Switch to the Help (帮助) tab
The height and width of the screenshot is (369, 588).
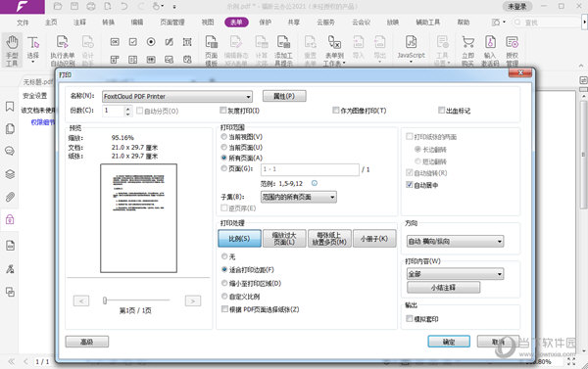click(x=464, y=23)
